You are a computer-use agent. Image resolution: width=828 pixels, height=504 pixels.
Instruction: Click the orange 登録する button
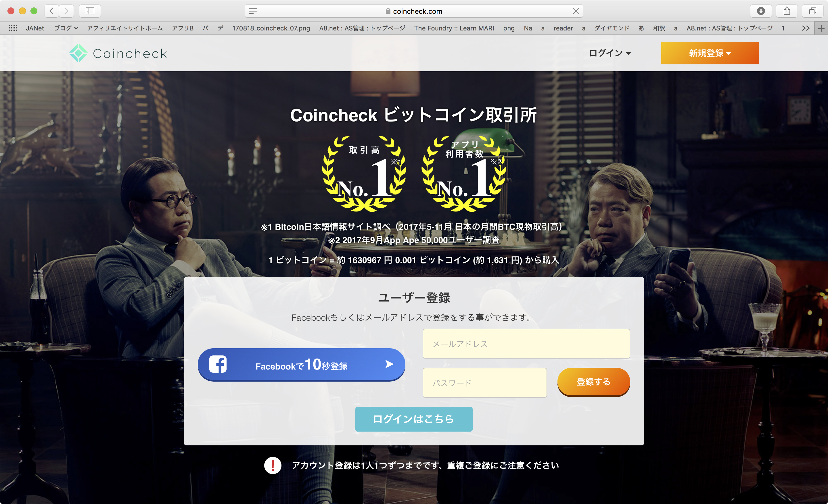[x=593, y=382]
